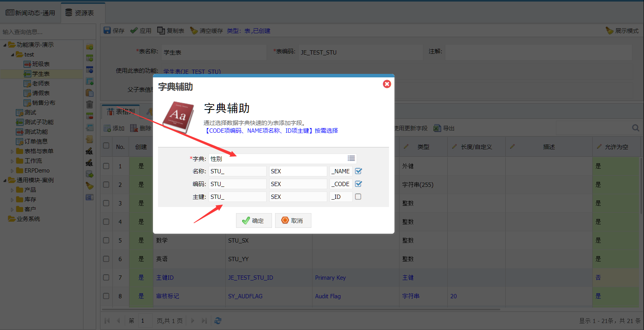Screen dimensions: 644x330
Task: Click the add-grid icon in sidebar toolbar
Action: pos(90,82)
